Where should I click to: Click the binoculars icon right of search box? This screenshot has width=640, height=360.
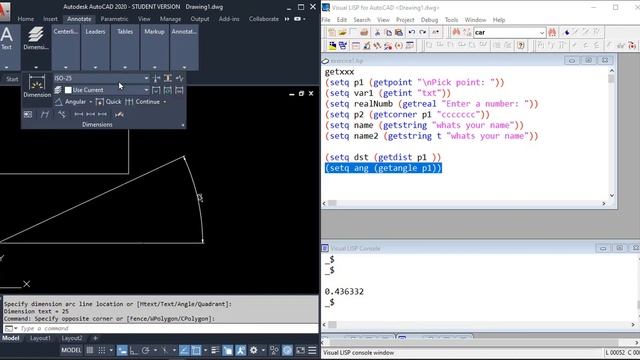(x=552, y=32)
